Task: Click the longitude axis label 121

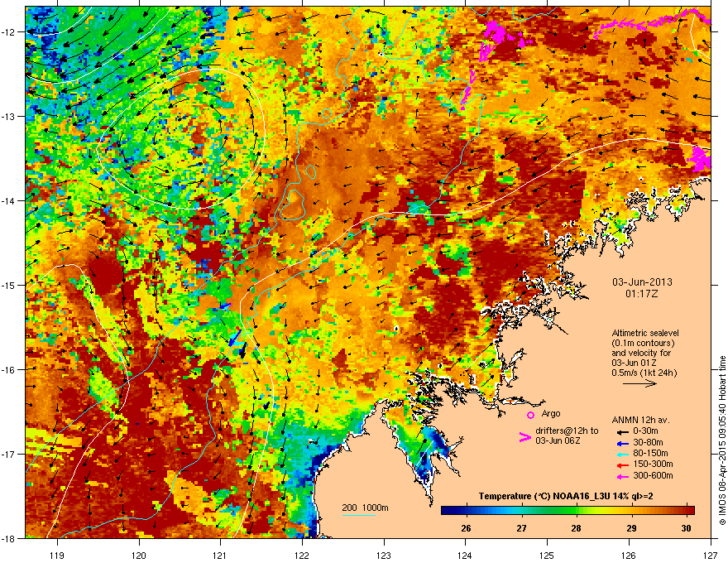Action: (x=220, y=556)
